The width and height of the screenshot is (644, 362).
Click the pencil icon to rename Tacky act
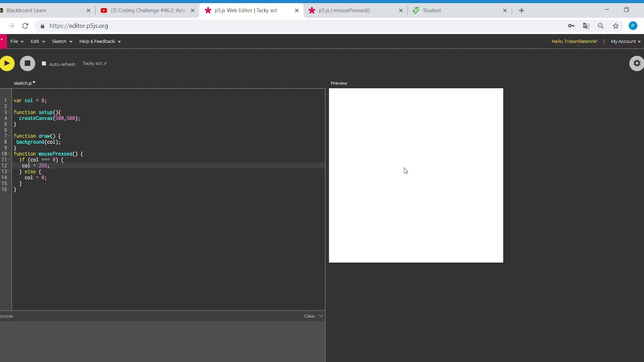(x=105, y=63)
